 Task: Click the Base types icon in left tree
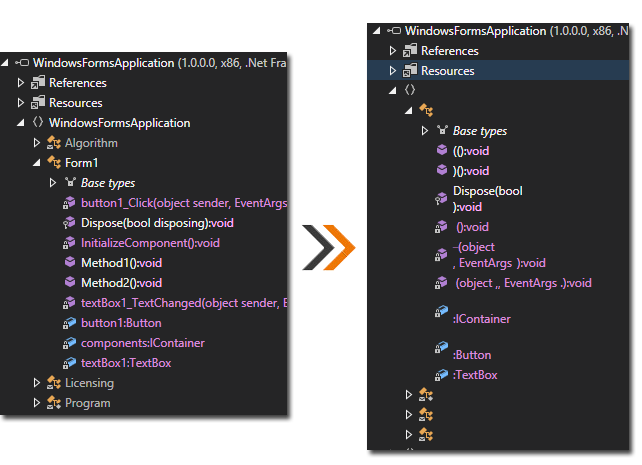click(70, 182)
